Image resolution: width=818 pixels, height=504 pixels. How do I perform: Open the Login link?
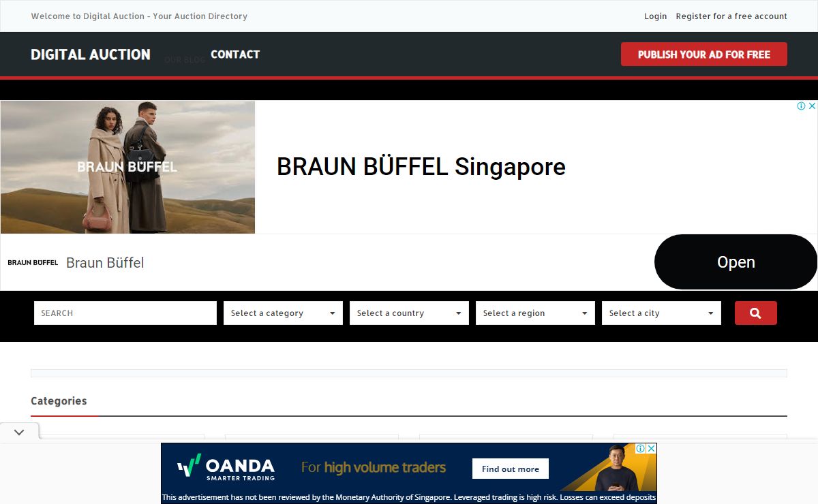click(656, 16)
